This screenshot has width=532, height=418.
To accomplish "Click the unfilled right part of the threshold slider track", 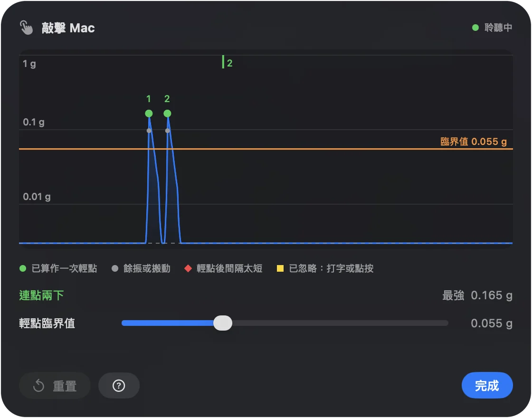I will pos(340,323).
